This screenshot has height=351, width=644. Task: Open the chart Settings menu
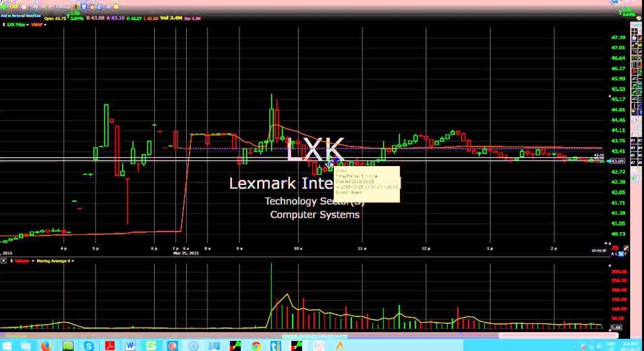(62, 7)
